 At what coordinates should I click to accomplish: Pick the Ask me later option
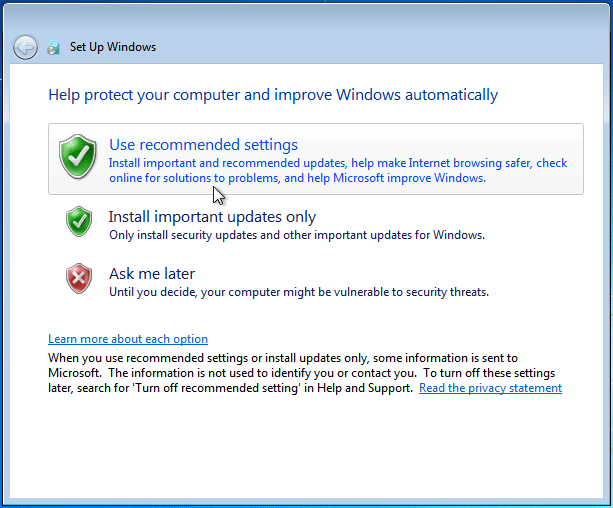click(x=152, y=273)
